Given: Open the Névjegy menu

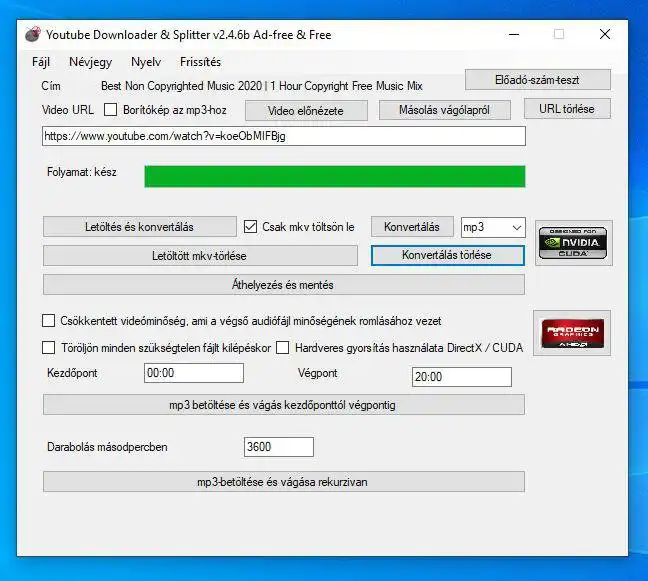Looking at the screenshot, I should 91,62.
